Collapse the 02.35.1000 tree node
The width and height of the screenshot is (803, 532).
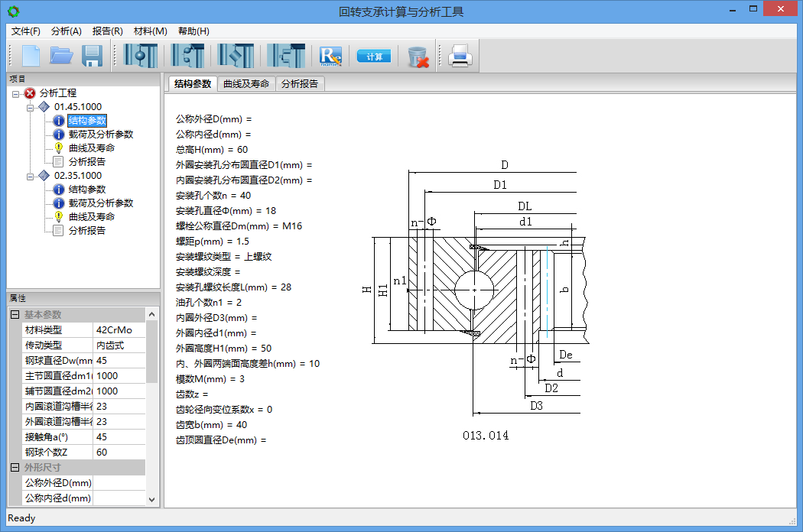(x=31, y=176)
